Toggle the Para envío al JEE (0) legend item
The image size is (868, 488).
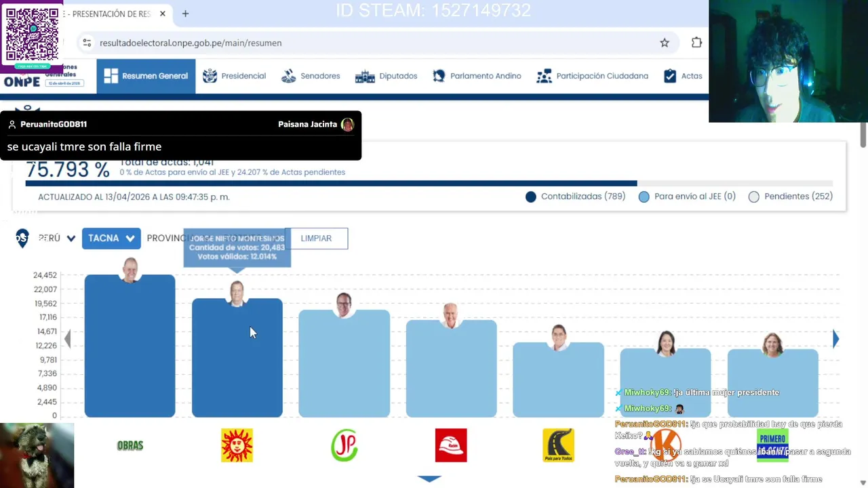687,197
